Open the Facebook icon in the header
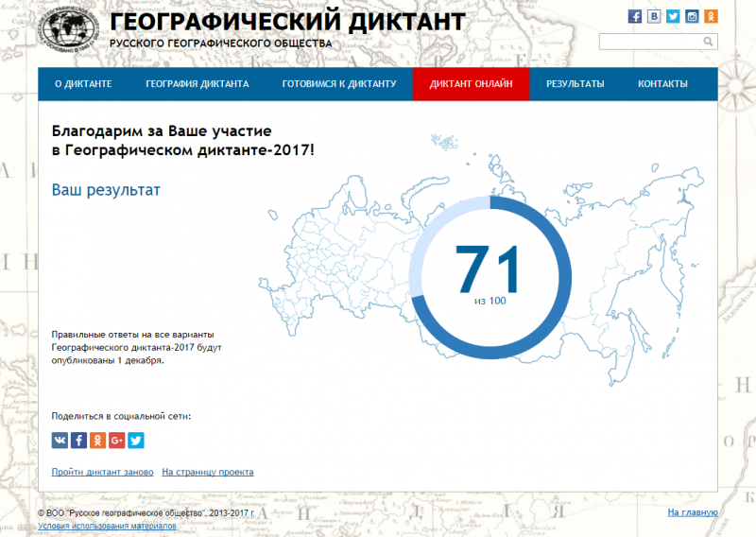Screen dimensions: 756x537 [x=634, y=16]
